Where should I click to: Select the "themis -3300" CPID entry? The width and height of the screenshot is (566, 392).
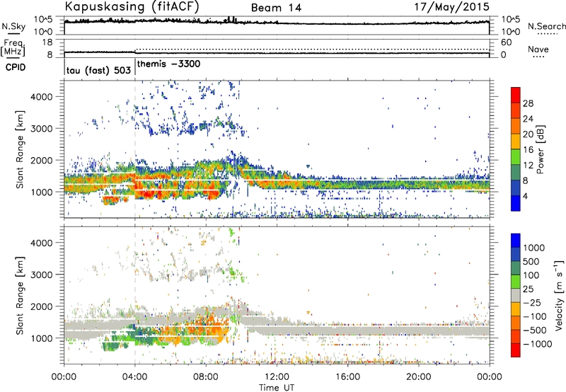pos(168,64)
